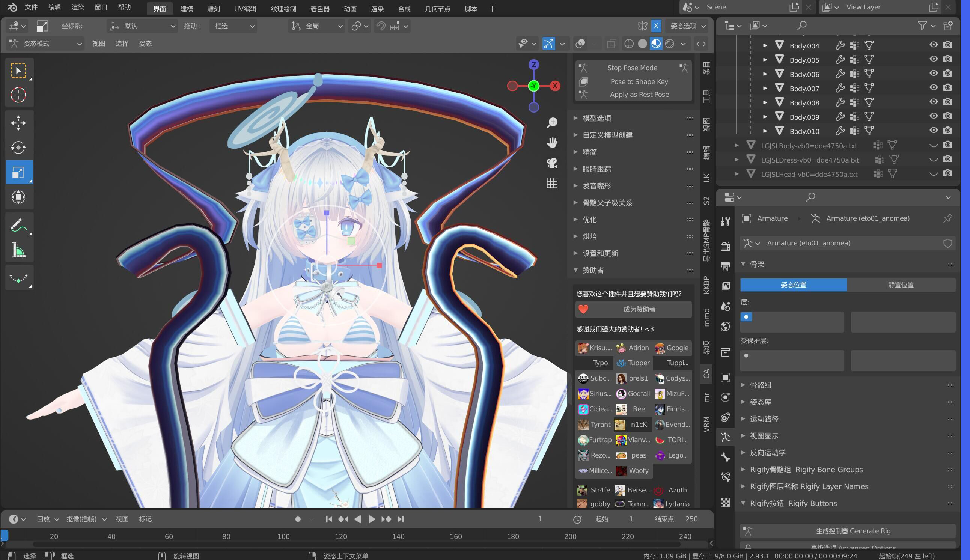Switch to solid shading
The width and height of the screenshot is (970, 560).
(642, 44)
